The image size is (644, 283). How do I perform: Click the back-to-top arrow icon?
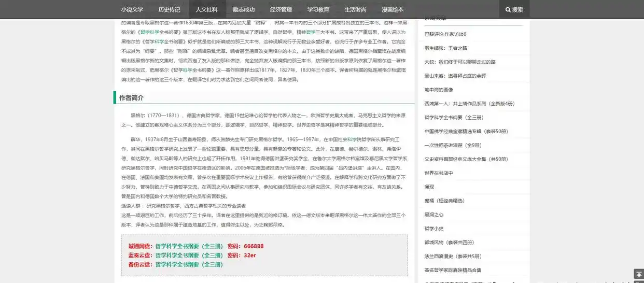639,274
